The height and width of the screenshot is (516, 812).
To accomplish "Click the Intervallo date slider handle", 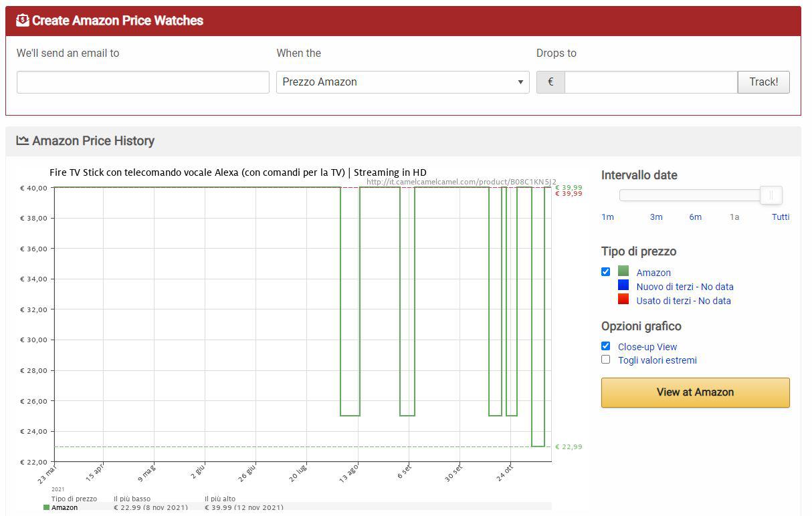I will (x=771, y=195).
